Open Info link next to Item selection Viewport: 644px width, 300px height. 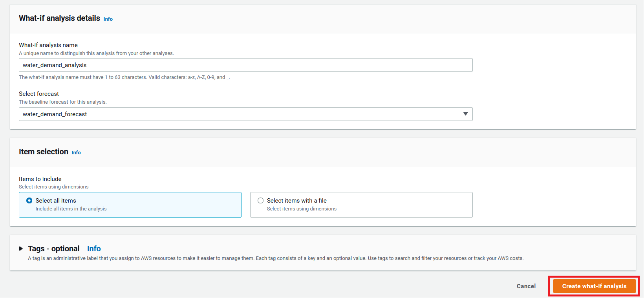point(76,152)
